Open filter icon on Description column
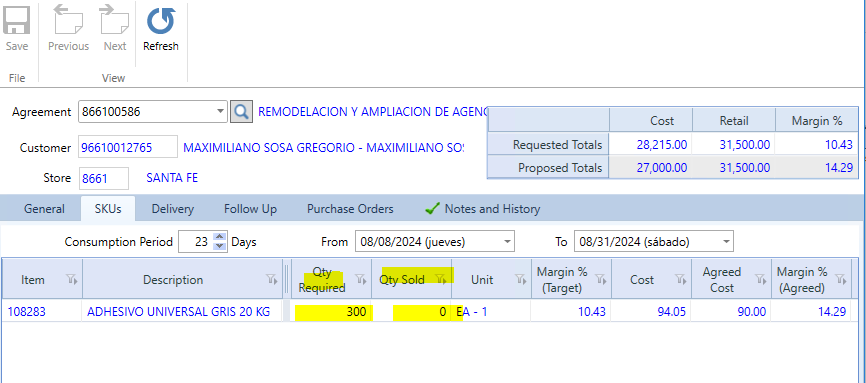 (x=271, y=280)
